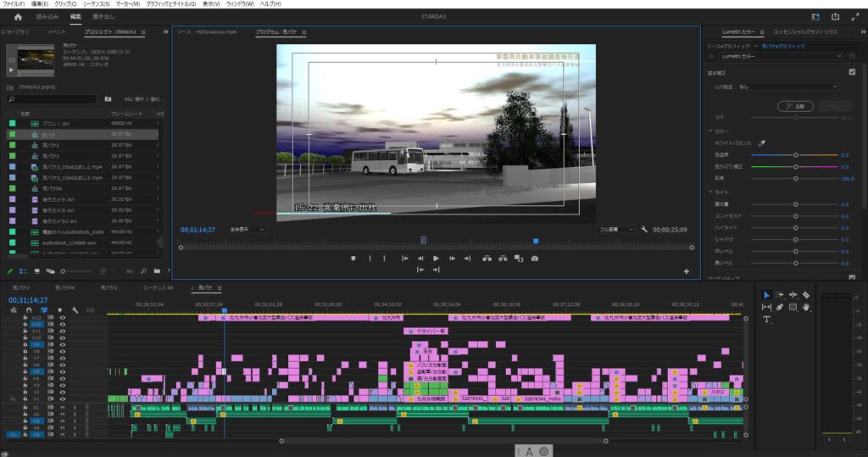Click the White Balance eyedropper
Screen dimensions: 868x457
761,143
